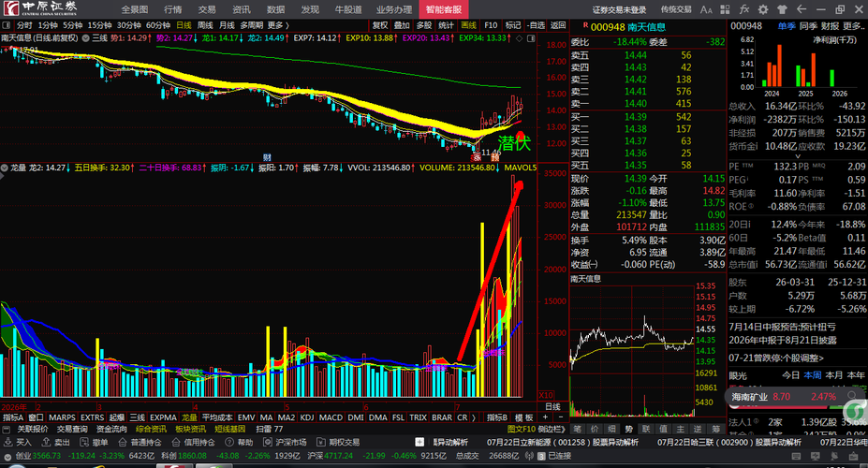Image resolution: width=868 pixels, height=468 pixels.
Task: Toggle the 复权 adjustment button
Action: [x=380, y=25]
